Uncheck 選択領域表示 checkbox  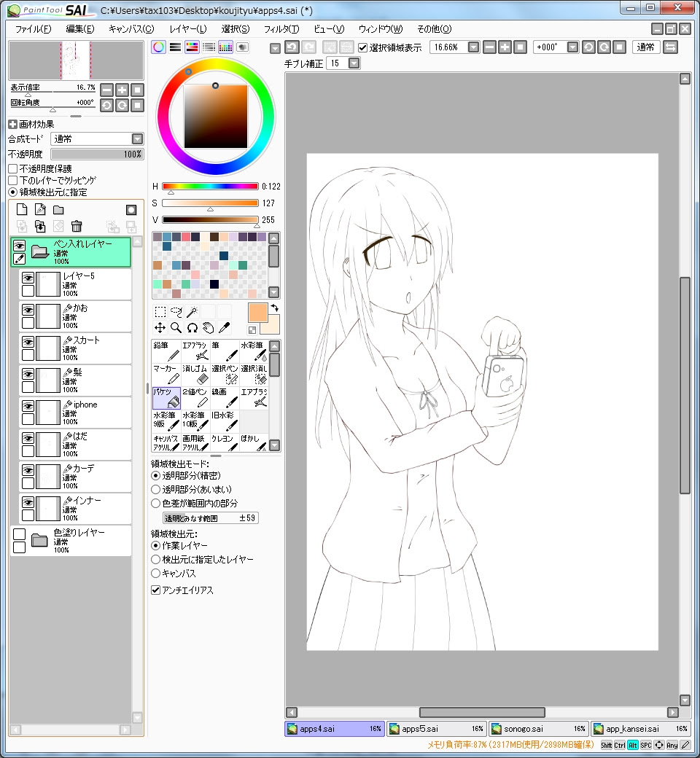pyautogui.click(x=363, y=47)
